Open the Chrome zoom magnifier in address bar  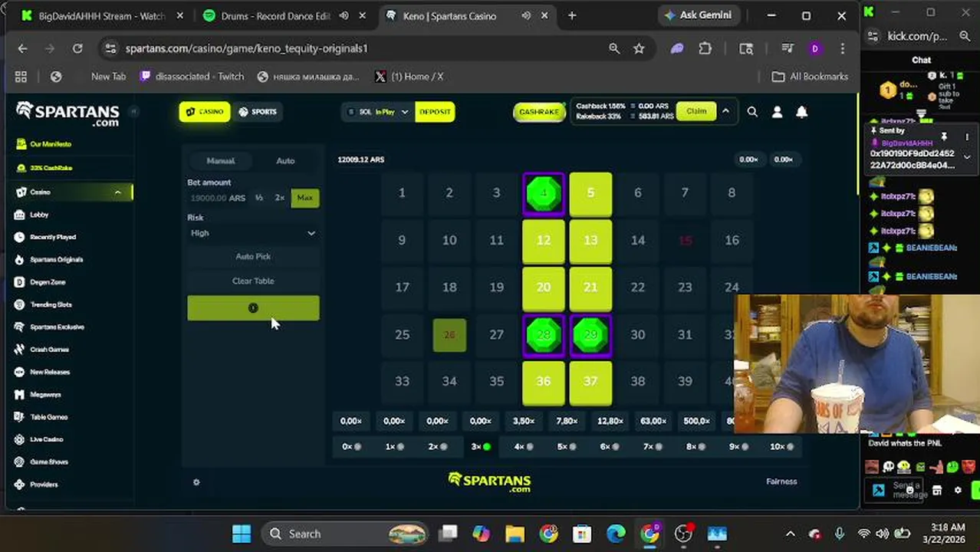pyautogui.click(x=614, y=48)
